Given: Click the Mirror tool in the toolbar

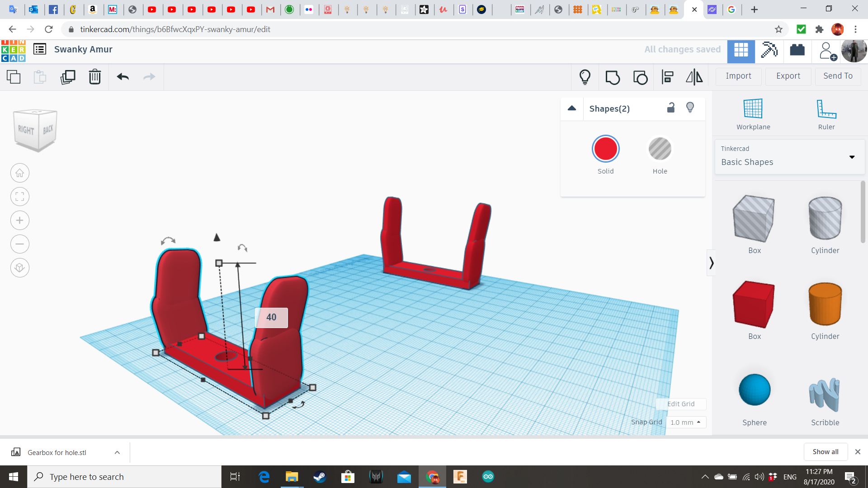Looking at the screenshot, I should 694,77.
